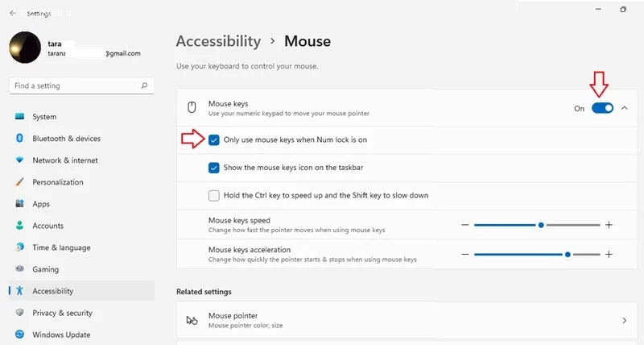Click the search magnifier icon
The image size is (644, 345).
144,85
